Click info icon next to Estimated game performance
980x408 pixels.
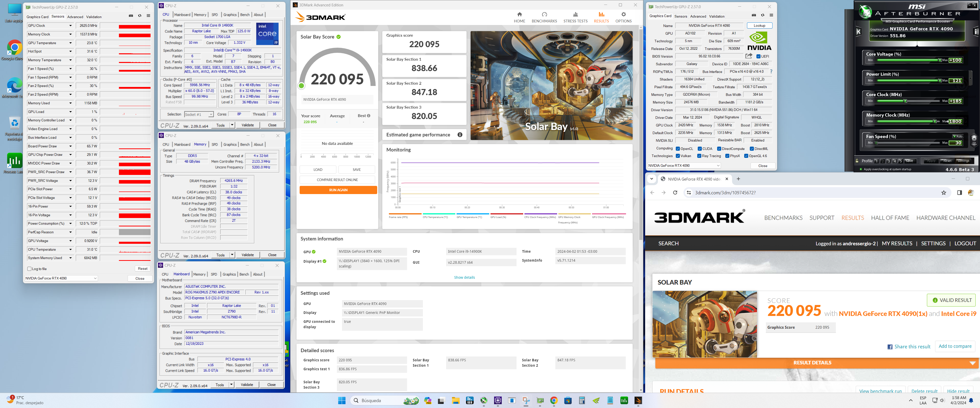[460, 135]
